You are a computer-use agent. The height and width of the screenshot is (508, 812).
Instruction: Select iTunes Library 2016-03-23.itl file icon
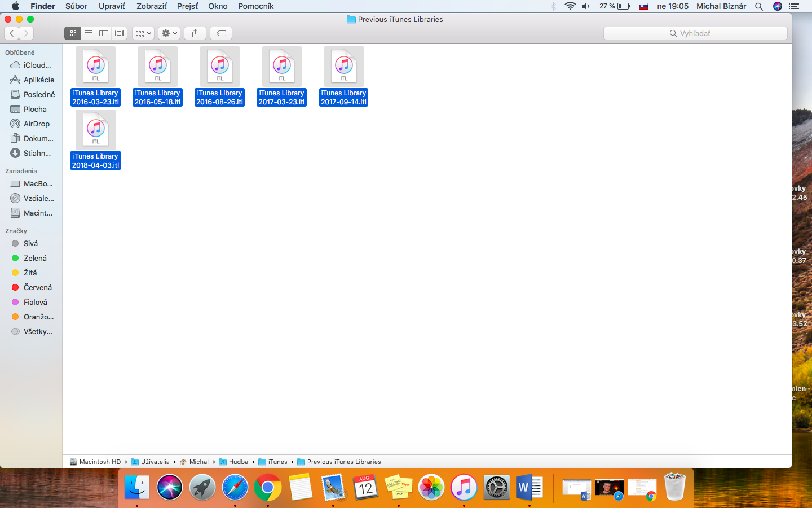point(96,67)
